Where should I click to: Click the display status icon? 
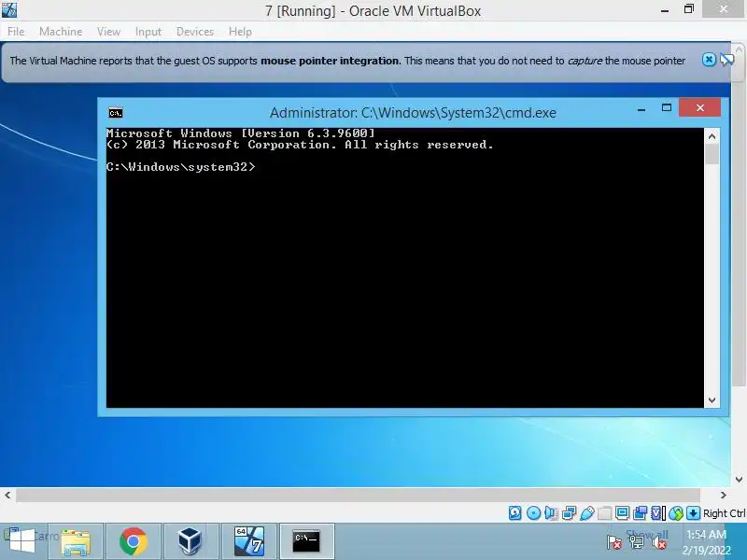pyautogui.click(x=622, y=512)
